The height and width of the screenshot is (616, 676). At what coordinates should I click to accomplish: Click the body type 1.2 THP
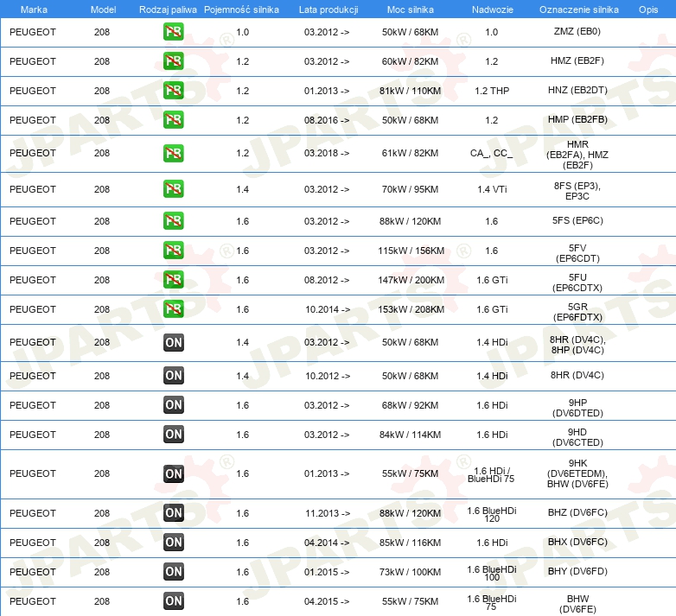pos(492,91)
